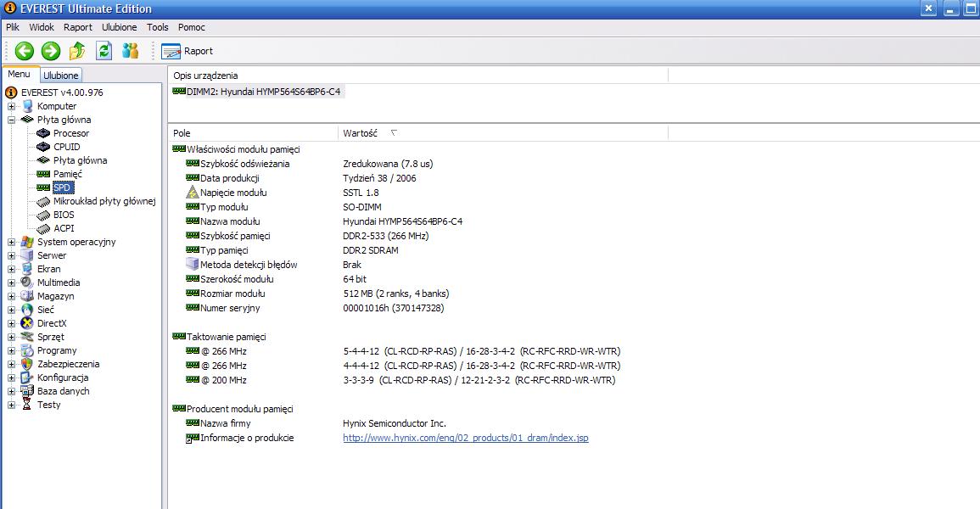Open the Users icon in the toolbar
This screenshot has height=509, width=980.
(x=130, y=51)
